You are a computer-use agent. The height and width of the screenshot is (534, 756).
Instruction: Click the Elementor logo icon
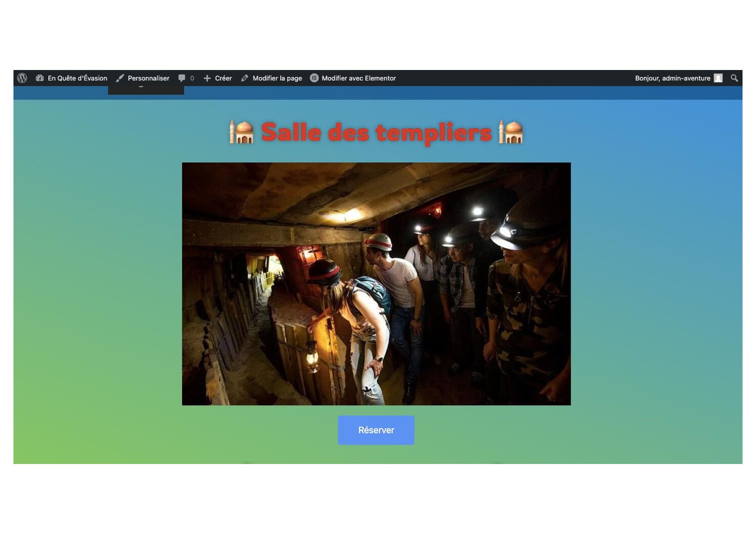coord(314,78)
